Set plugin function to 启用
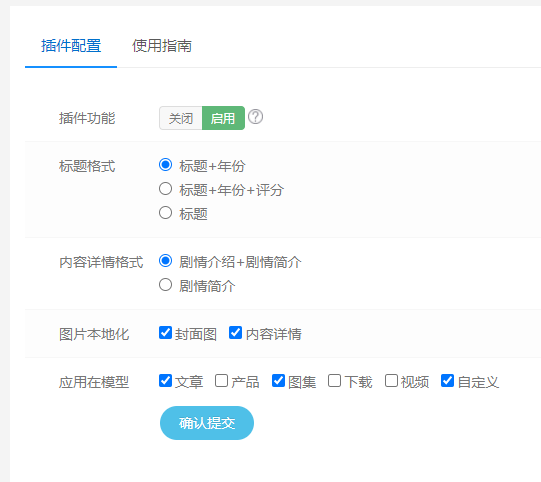541x482 pixels. tap(223, 118)
